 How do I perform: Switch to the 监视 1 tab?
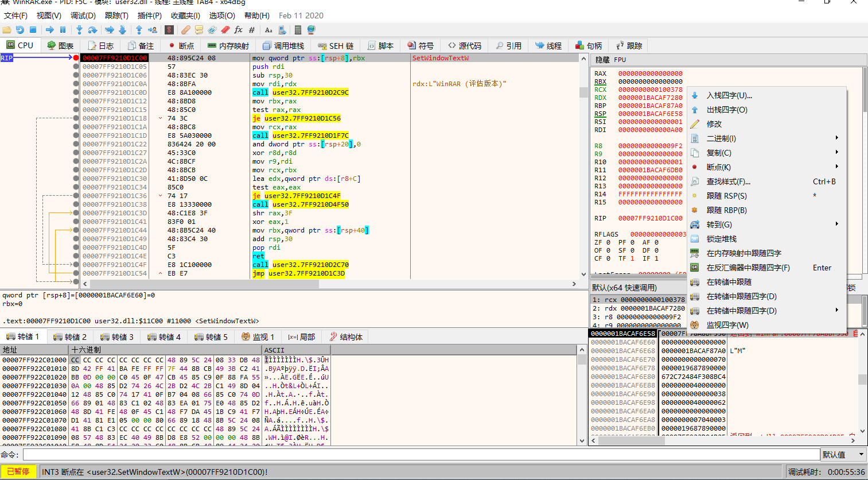[258, 337]
